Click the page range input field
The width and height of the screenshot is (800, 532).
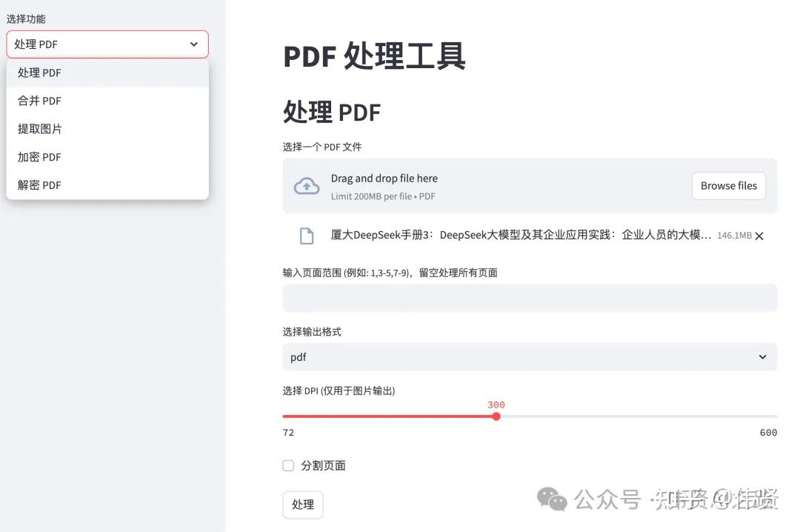tap(530, 297)
